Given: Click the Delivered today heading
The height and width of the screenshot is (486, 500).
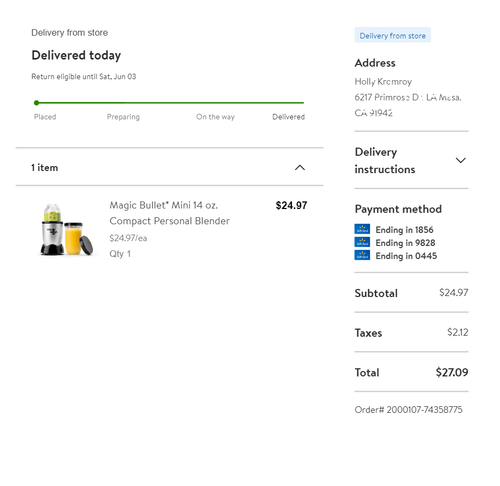Looking at the screenshot, I should pyautogui.click(x=76, y=55).
